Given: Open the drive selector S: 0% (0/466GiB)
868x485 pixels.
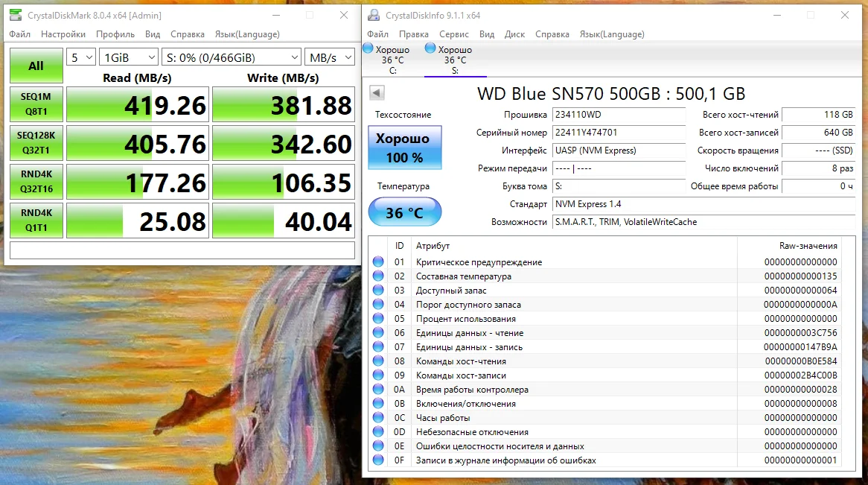Looking at the screenshot, I should pyautogui.click(x=231, y=57).
